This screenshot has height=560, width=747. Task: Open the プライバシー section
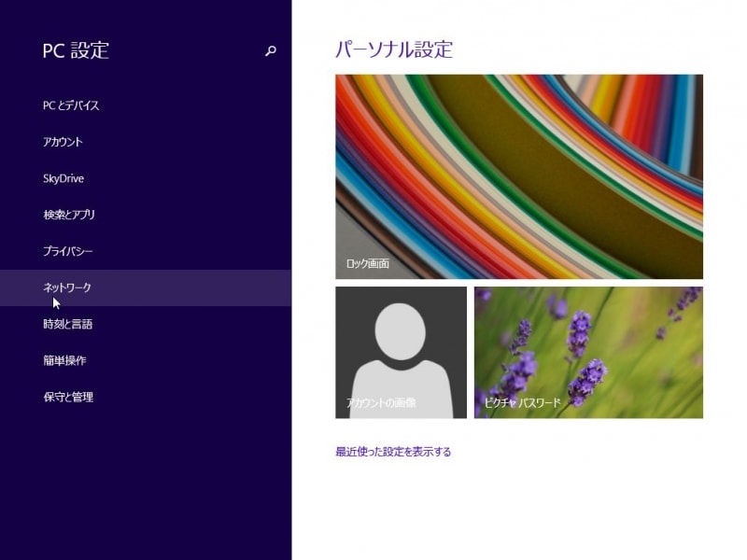point(67,251)
